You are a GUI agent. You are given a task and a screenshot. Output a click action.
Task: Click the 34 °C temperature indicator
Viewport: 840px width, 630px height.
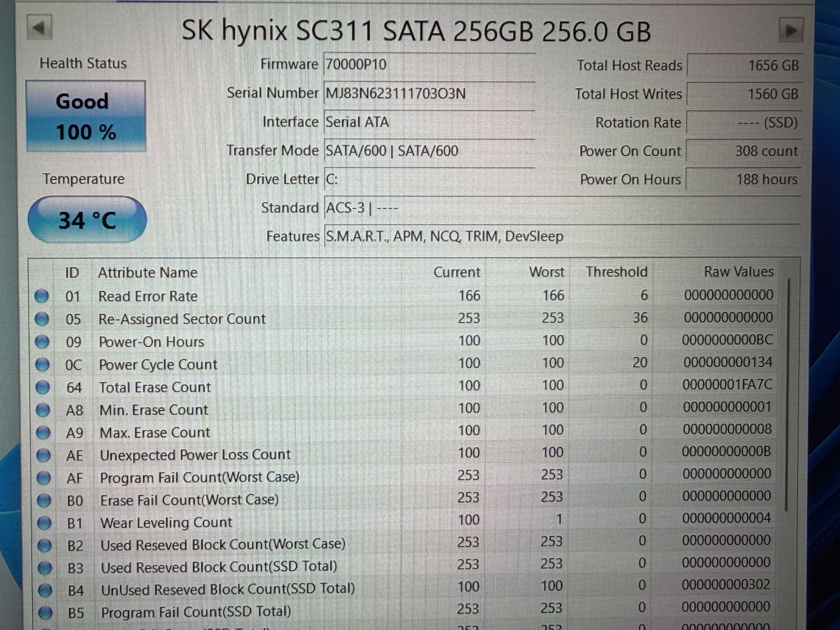87,220
